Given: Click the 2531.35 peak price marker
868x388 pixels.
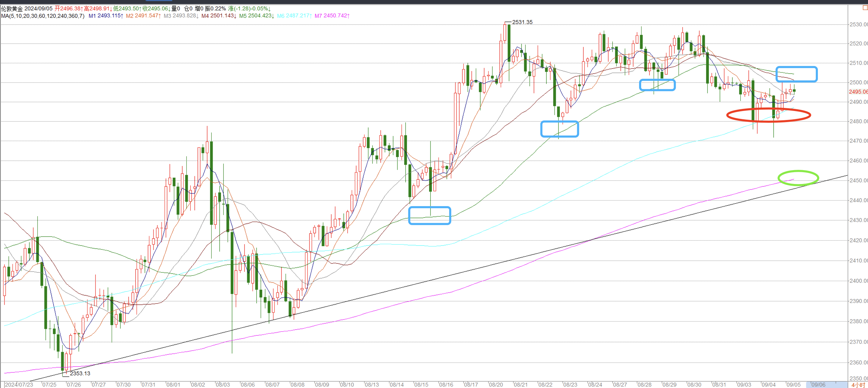Looking at the screenshot, I should [x=522, y=22].
